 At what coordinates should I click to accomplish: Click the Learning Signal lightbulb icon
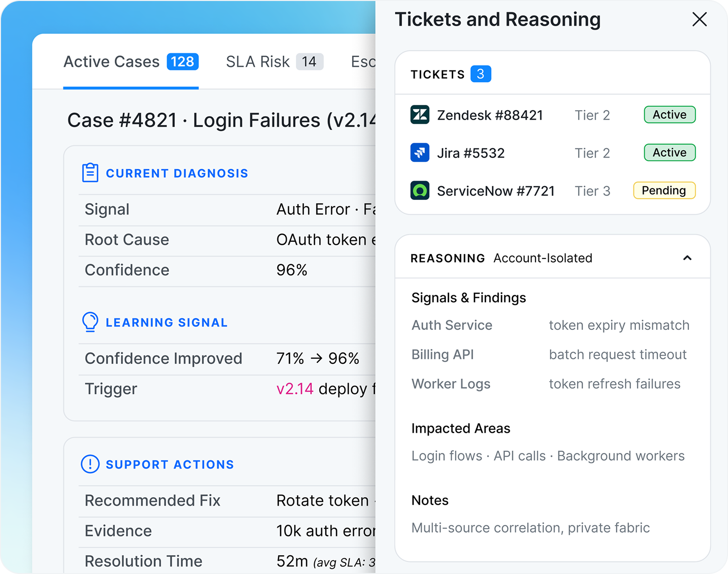click(x=90, y=322)
